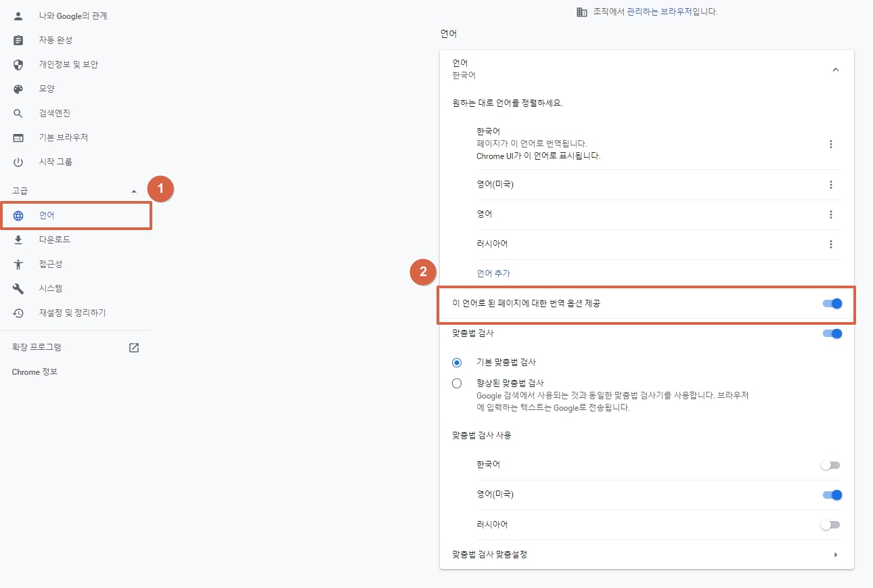
Task: Select the 기본 맞춤법 검사 radio button
Action: tap(457, 362)
